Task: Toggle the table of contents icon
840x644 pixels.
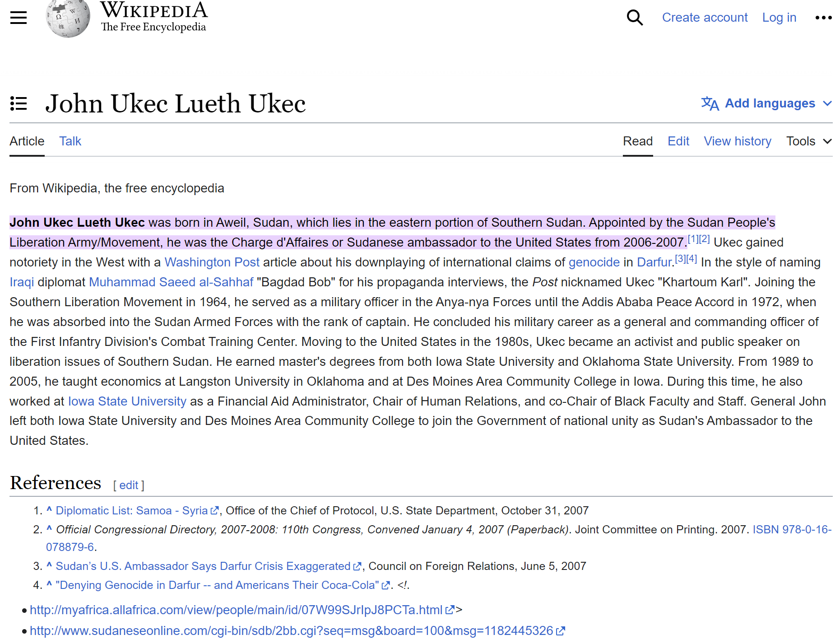Action: [x=19, y=103]
